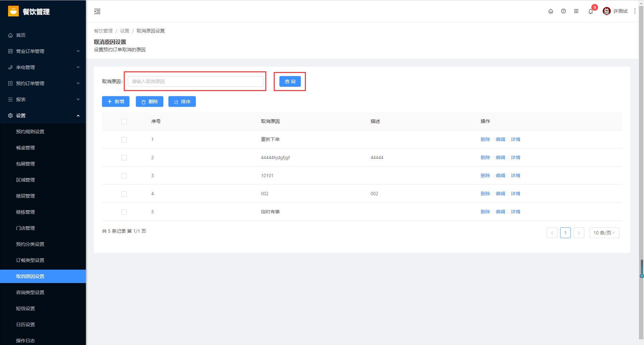Open the home icon in top bar
This screenshot has height=345, width=644.
coord(551,11)
